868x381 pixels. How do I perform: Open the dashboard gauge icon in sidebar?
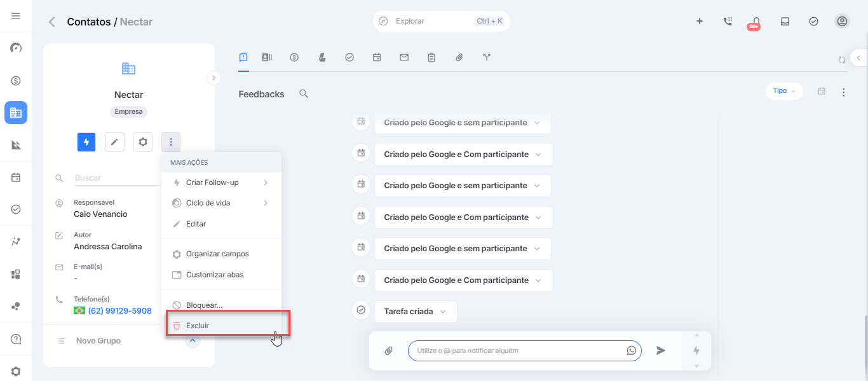16,48
